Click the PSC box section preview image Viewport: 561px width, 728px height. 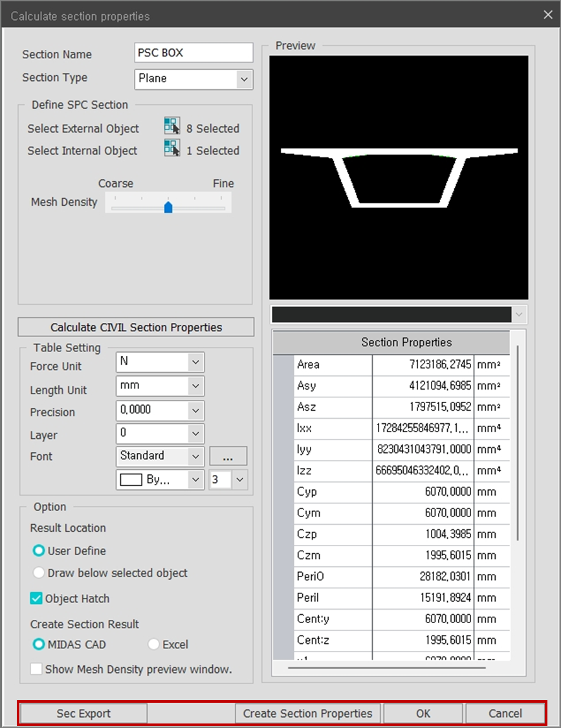pyautogui.click(x=399, y=177)
